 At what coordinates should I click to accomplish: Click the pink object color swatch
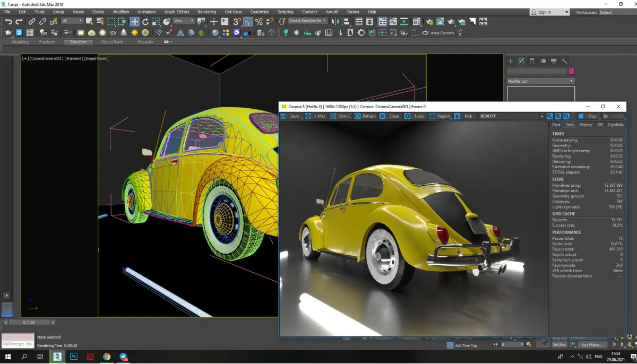pos(571,71)
